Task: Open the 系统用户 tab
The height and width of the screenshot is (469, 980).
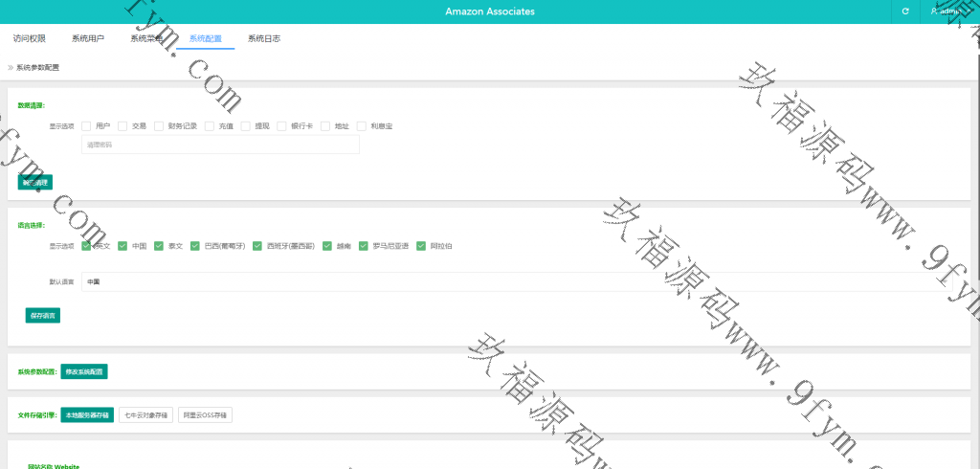Action: [88, 39]
